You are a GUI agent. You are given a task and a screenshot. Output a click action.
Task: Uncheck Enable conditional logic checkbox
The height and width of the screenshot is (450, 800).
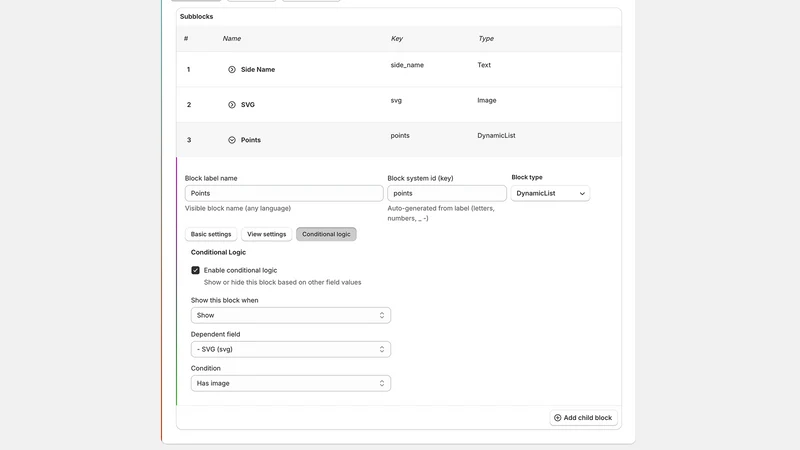point(195,270)
